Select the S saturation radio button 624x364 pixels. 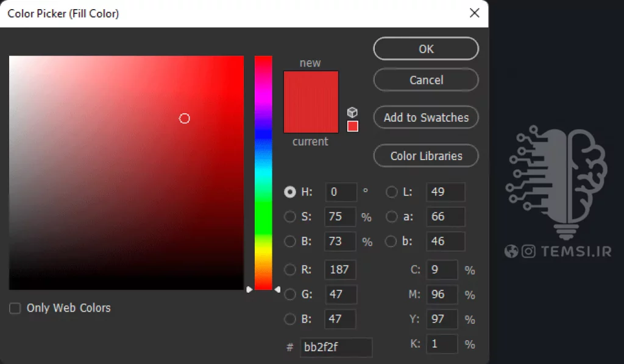coord(290,217)
